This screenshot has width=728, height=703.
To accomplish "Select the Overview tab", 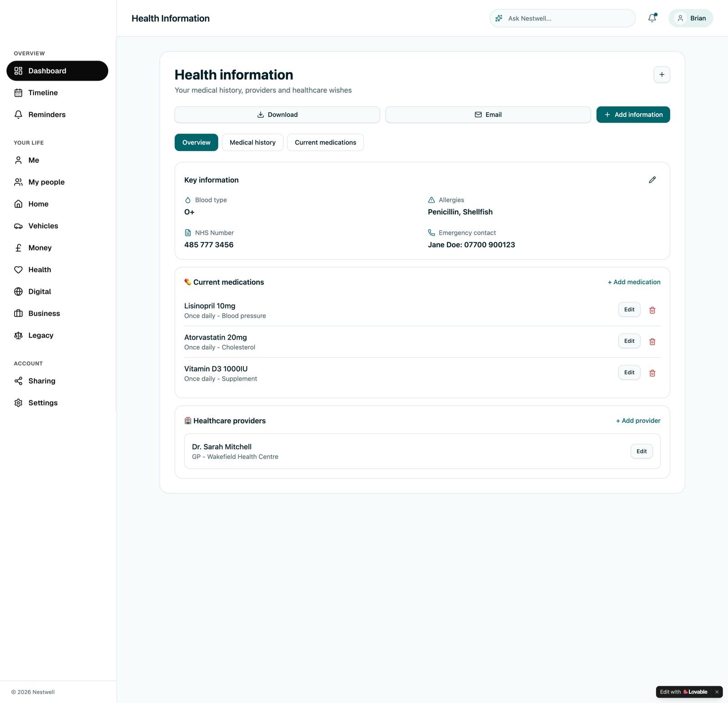I will click(x=196, y=142).
